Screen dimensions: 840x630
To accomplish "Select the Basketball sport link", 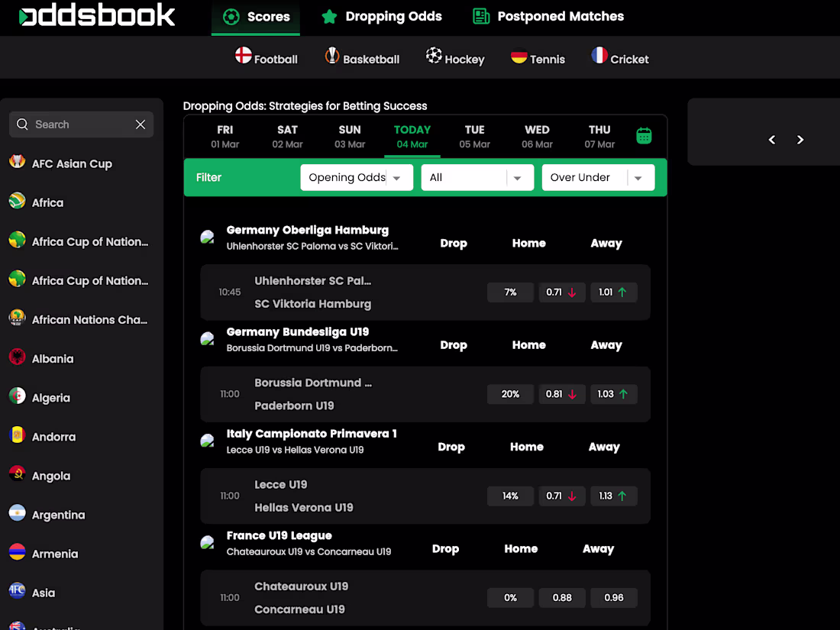I will tap(362, 57).
